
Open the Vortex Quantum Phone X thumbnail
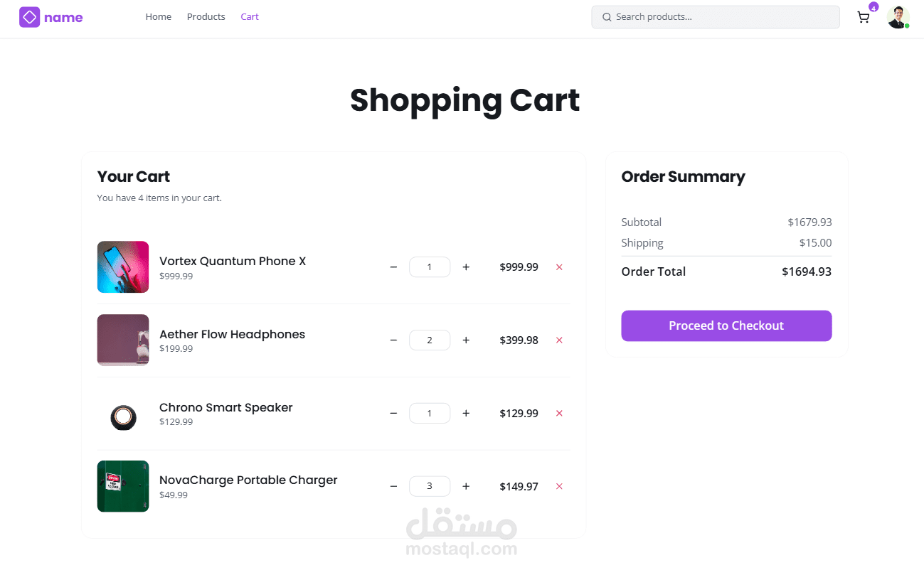tap(123, 267)
